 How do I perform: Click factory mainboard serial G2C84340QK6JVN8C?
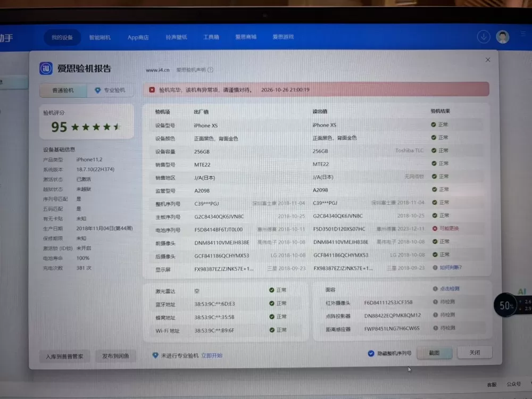(x=219, y=217)
